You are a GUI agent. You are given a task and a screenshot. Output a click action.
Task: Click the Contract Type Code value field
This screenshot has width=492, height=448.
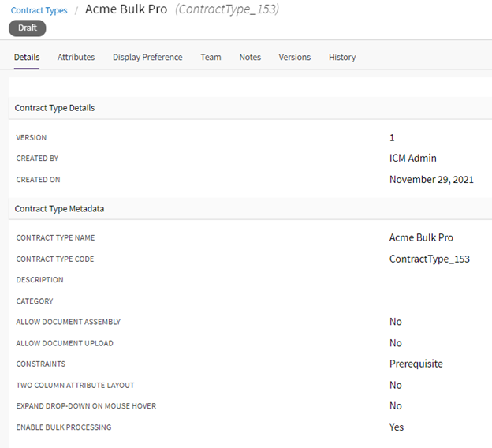(429, 259)
